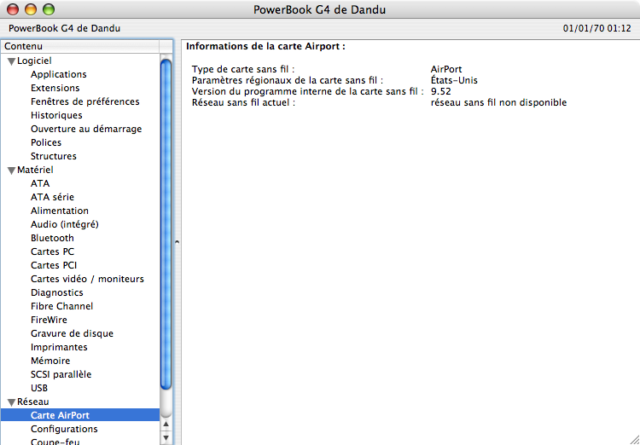Image resolution: width=640 pixels, height=445 pixels.
Task: Select Extensions in the sidebar
Action: (55, 88)
